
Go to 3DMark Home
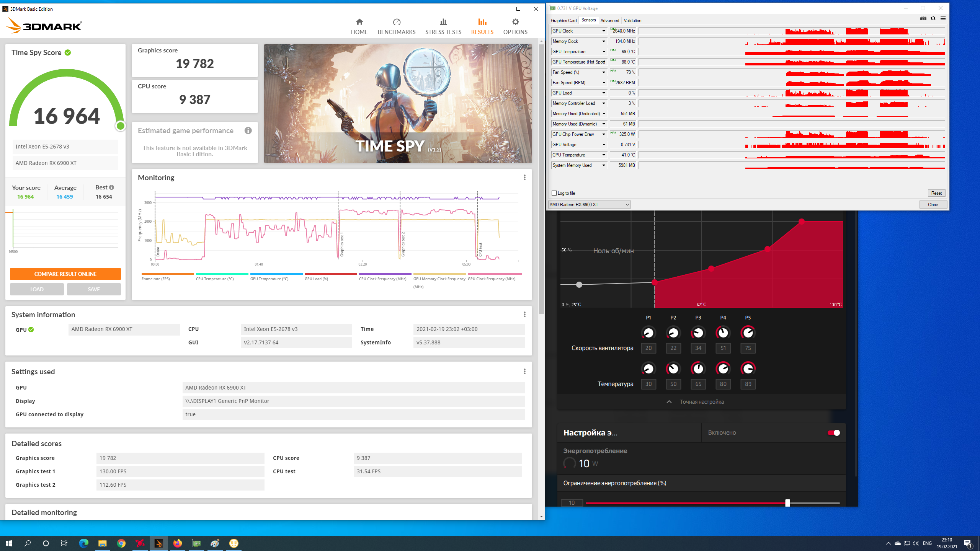(x=359, y=26)
